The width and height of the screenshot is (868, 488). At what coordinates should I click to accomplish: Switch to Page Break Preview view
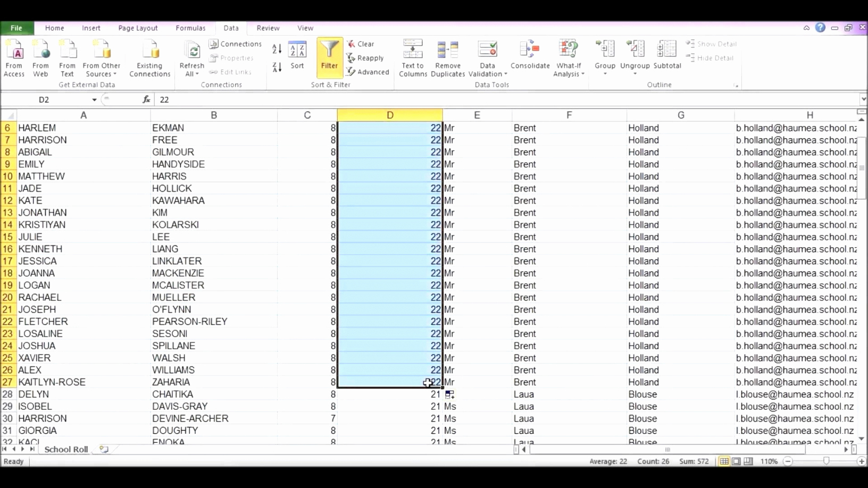coord(748,461)
